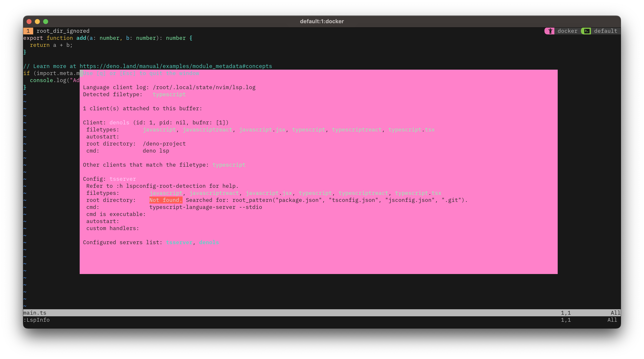Click the pink accessibility icon in tmux status bar
The width and height of the screenshot is (644, 359).
coord(550,31)
